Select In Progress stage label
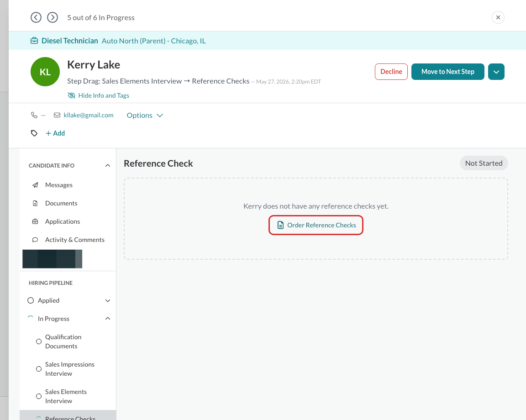This screenshot has height=420, width=526. tap(54, 319)
